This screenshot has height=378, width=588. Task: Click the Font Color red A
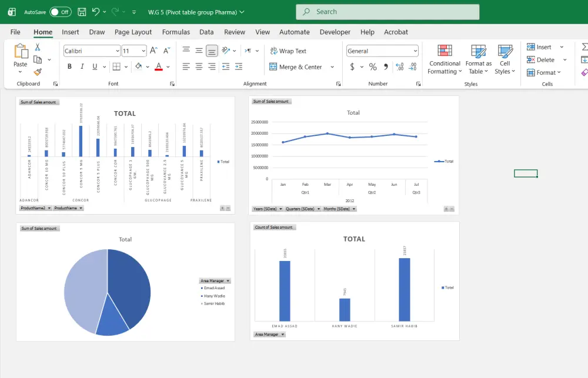click(159, 67)
